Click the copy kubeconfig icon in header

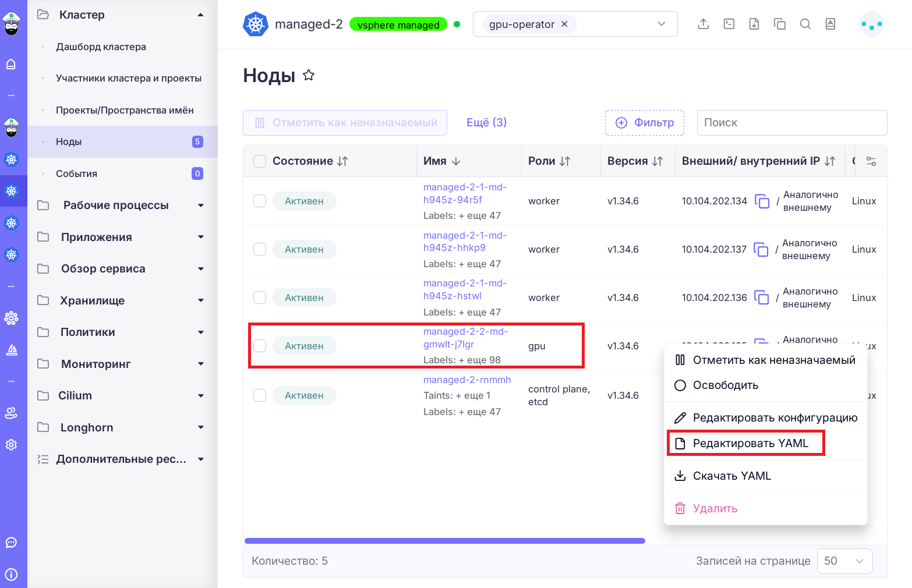[x=780, y=24]
